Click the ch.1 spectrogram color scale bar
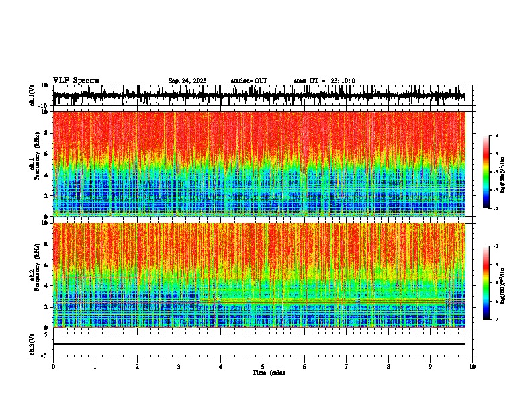 (486, 172)
